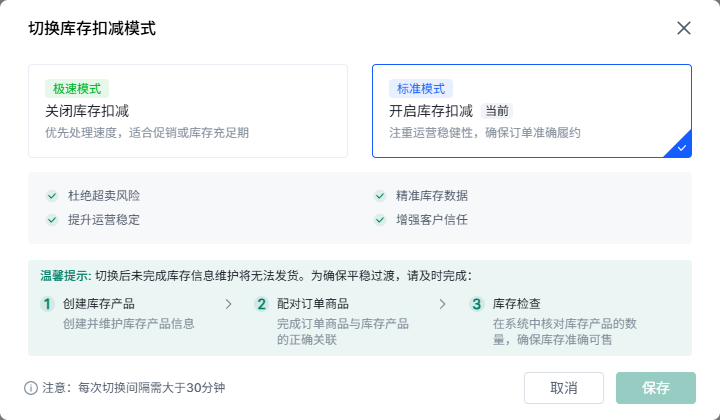Click step 3 number for 库存检查

click(x=477, y=304)
